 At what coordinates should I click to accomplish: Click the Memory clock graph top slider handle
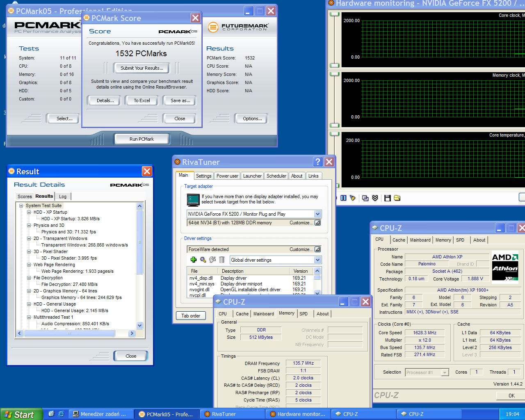pyautogui.click(x=335, y=74)
